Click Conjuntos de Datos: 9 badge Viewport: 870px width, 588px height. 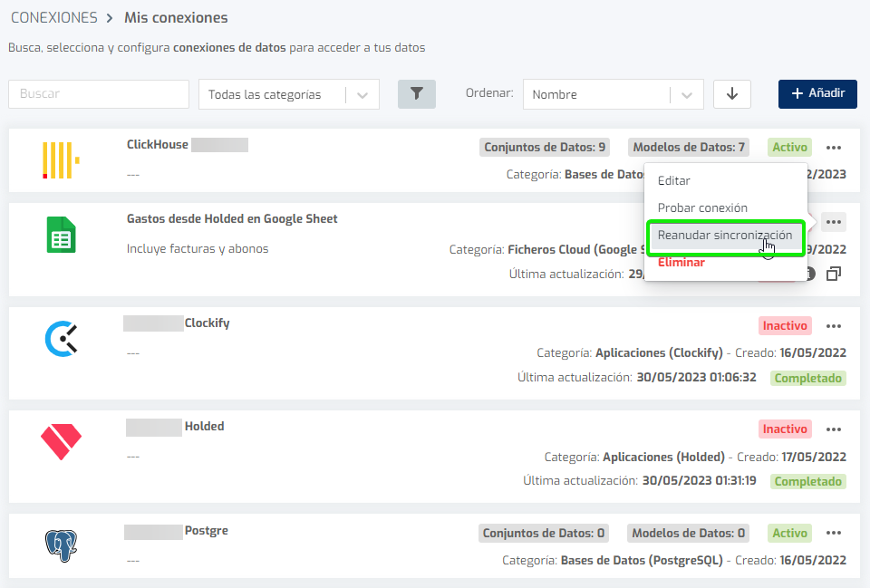[x=545, y=148]
